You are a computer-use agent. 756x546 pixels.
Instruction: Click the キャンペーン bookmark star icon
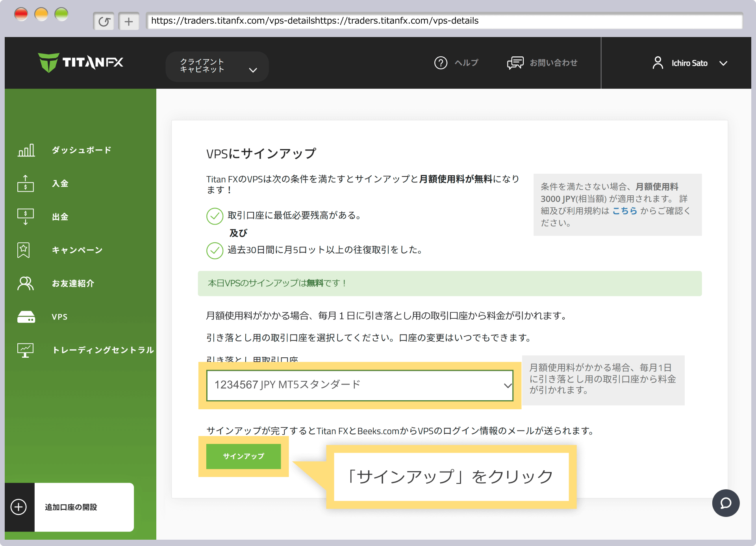pos(24,250)
